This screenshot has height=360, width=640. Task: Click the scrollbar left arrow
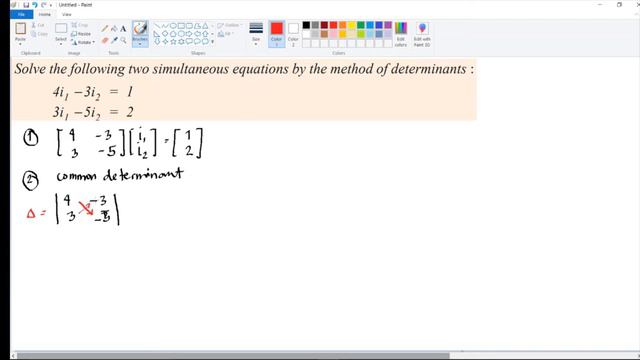(13, 356)
